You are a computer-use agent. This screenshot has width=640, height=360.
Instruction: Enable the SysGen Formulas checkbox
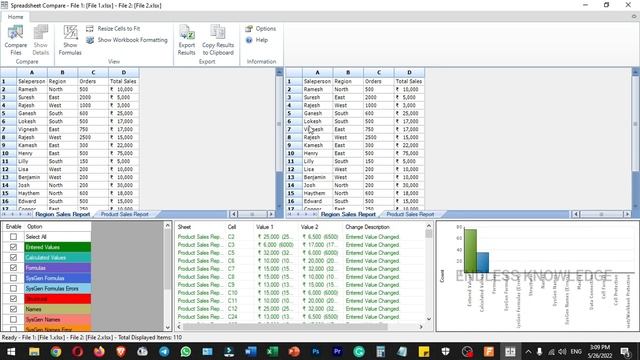(13, 278)
